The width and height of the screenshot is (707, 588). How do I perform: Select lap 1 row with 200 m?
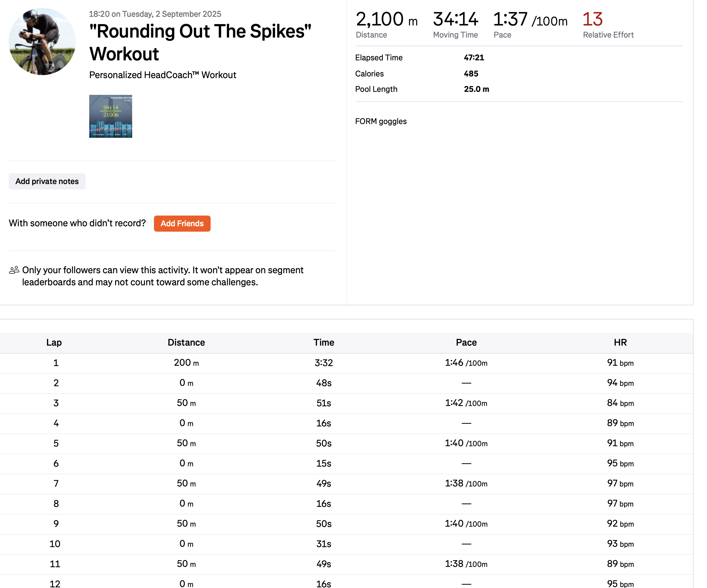[x=186, y=363]
